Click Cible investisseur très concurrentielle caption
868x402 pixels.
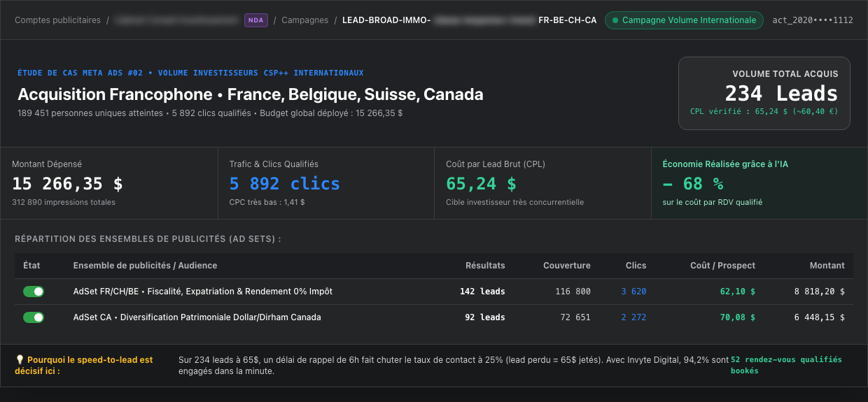[514, 202]
